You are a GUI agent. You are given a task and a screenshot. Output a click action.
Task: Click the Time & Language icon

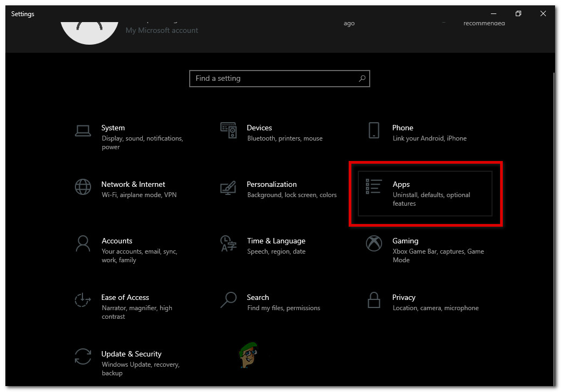228,243
